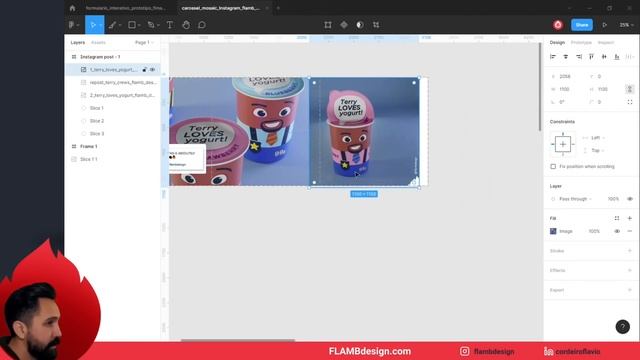Open Pass through blend mode dropdown
Screen dimensions: 640x360
pos(576,199)
